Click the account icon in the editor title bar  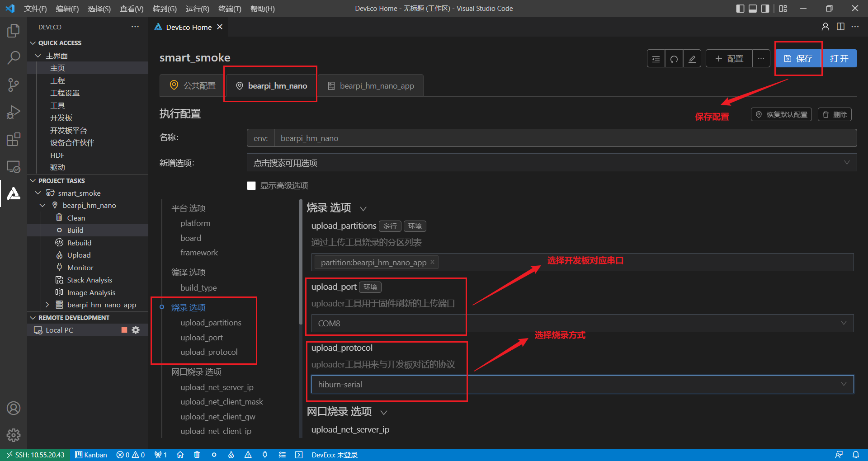point(826,27)
